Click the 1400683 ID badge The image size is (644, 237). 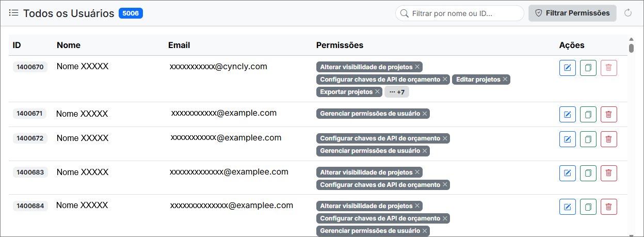point(30,172)
